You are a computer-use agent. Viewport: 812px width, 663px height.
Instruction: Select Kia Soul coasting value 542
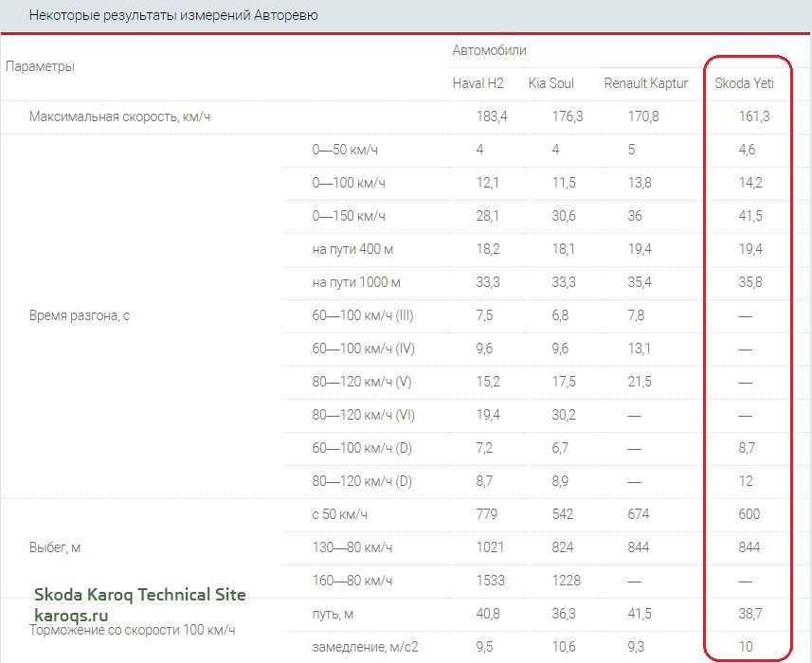[563, 514]
